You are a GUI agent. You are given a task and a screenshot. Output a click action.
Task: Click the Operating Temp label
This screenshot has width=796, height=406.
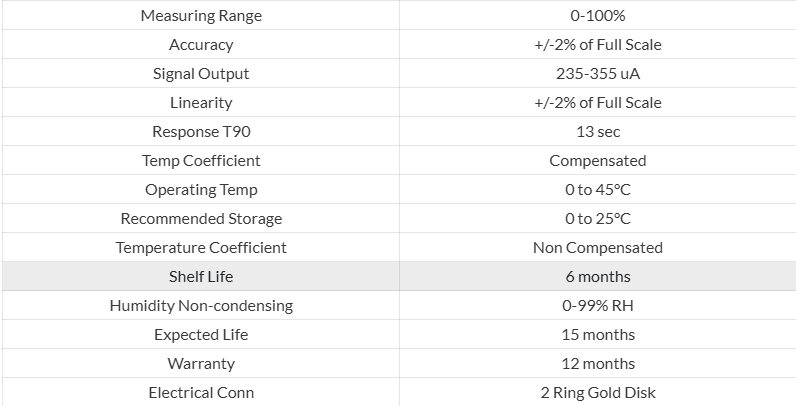(201, 190)
